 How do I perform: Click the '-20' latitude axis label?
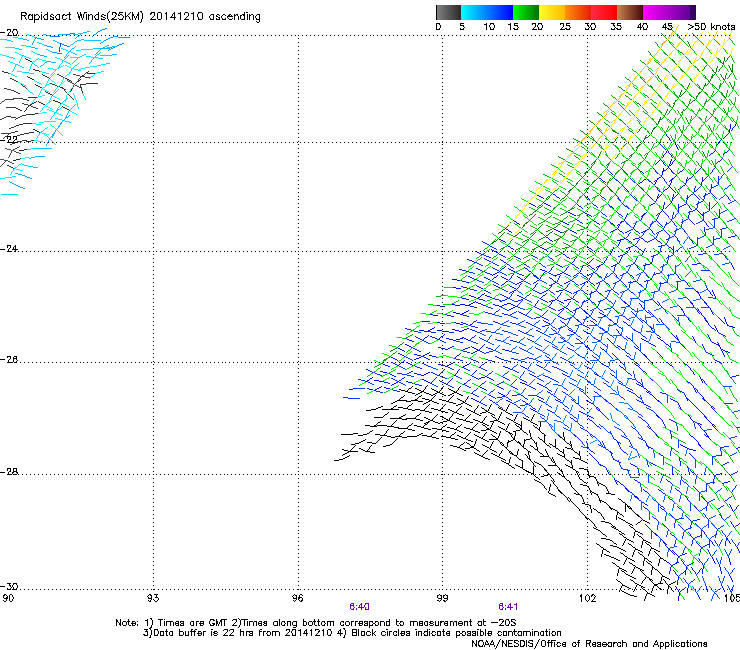point(9,33)
